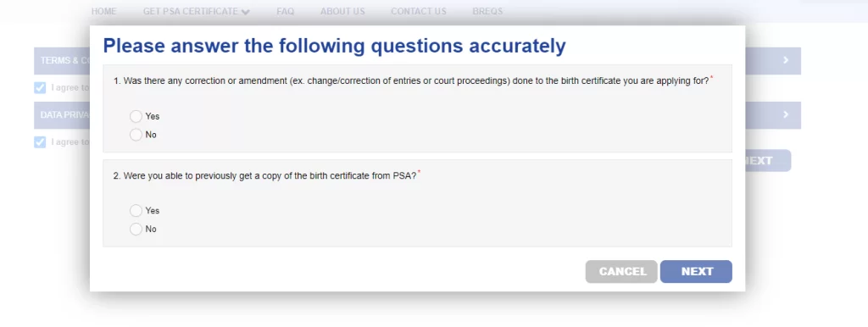Choose Yes for previously obtained PSA copy
Viewport: 868px width, 327px height.
[136, 210]
